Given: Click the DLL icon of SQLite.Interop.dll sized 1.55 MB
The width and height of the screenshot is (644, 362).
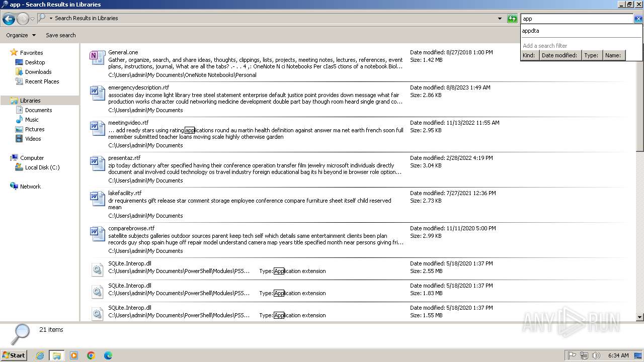Looking at the screenshot, I should pyautogui.click(x=97, y=314).
